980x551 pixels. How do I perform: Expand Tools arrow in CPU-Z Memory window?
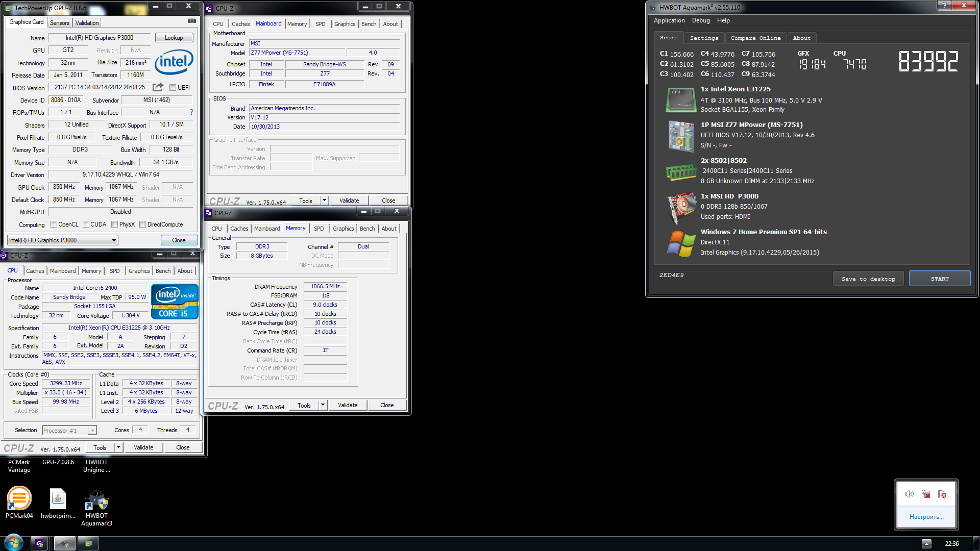[323, 405]
